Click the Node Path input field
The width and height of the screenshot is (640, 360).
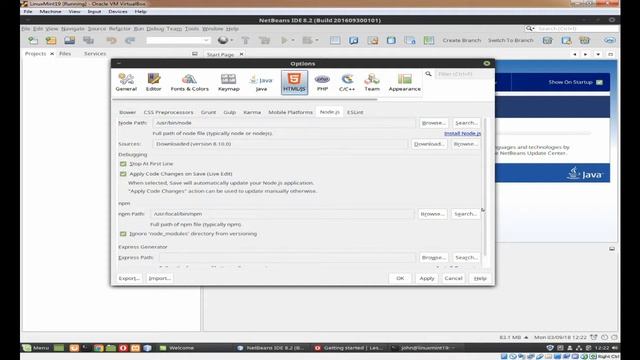point(284,123)
